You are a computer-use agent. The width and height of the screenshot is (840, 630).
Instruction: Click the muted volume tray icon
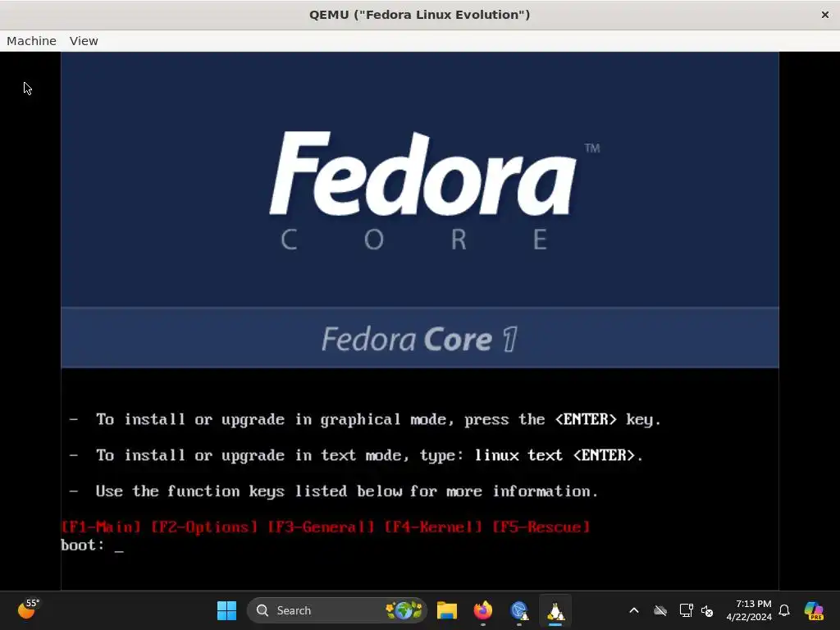point(707,610)
